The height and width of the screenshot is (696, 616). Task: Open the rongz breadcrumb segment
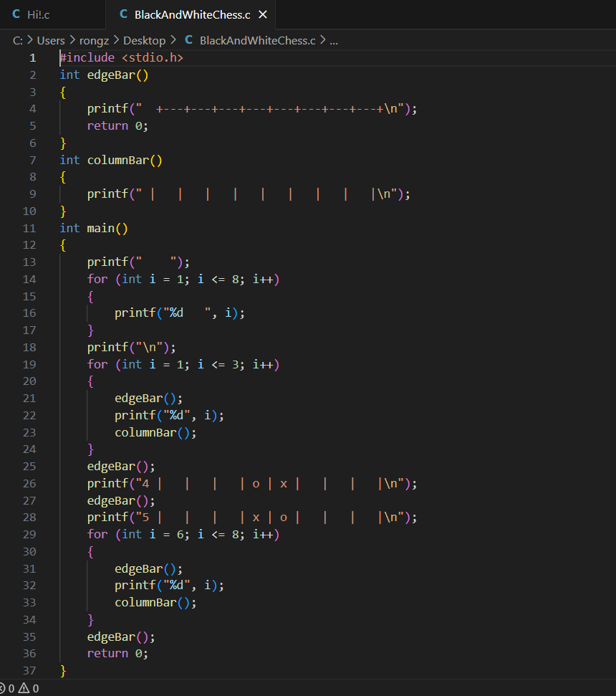[94, 41]
